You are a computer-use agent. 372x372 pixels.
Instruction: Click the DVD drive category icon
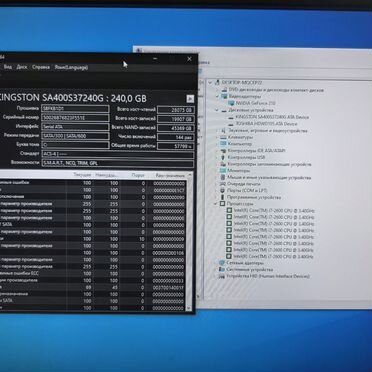[224, 90]
